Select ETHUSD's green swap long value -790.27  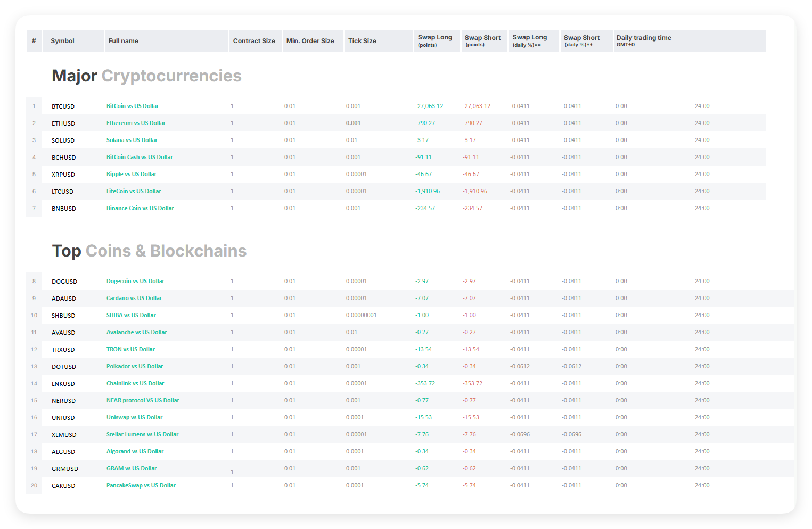(x=425, y=123)
